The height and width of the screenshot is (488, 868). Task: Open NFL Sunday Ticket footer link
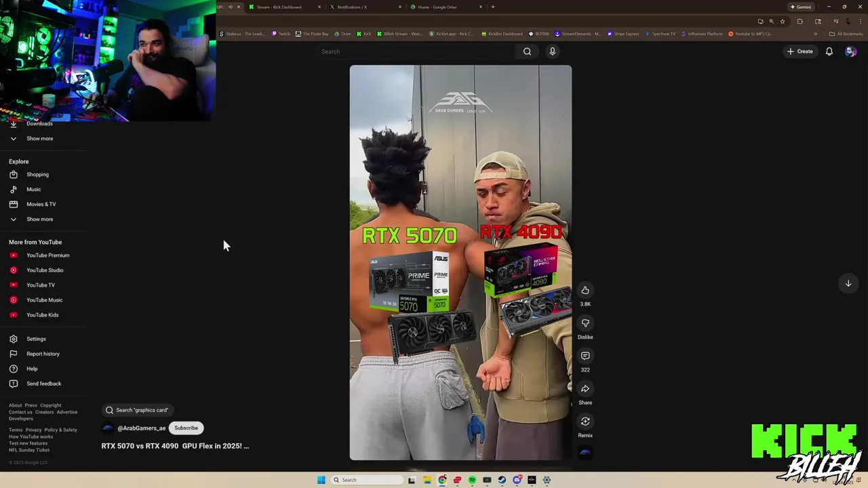coord(29,450)
